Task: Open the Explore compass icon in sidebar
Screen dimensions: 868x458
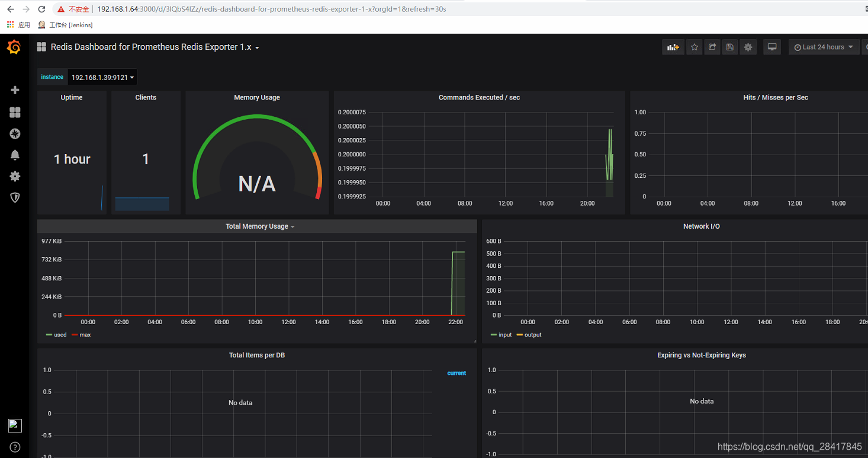Action: click(x=15, y=134)
